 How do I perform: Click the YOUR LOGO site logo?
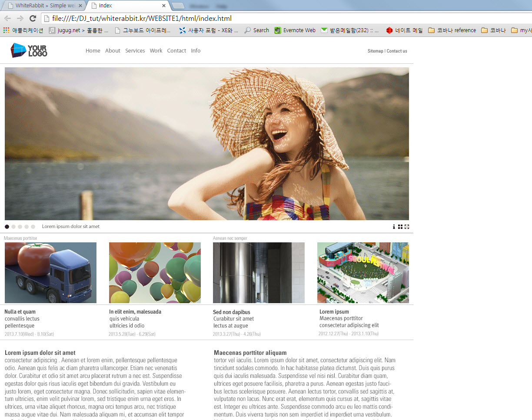tap(29, 50)
